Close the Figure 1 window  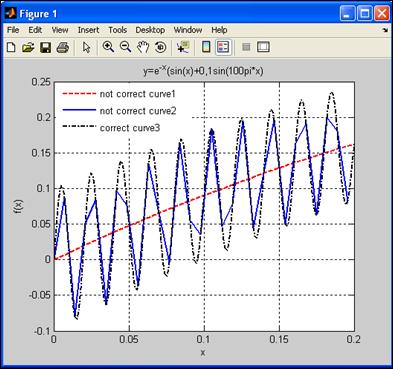[382, 14]
